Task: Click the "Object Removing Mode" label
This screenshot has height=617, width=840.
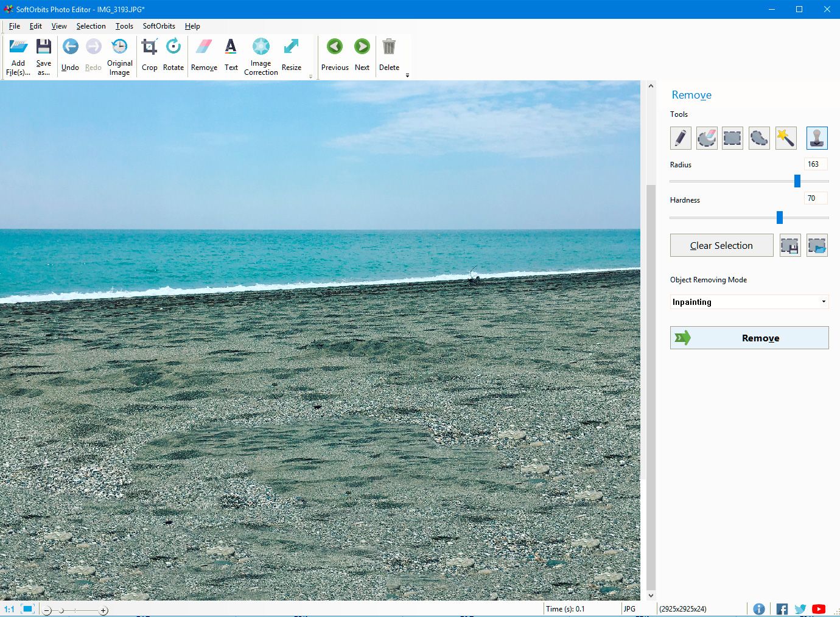Action: [709, 280]
